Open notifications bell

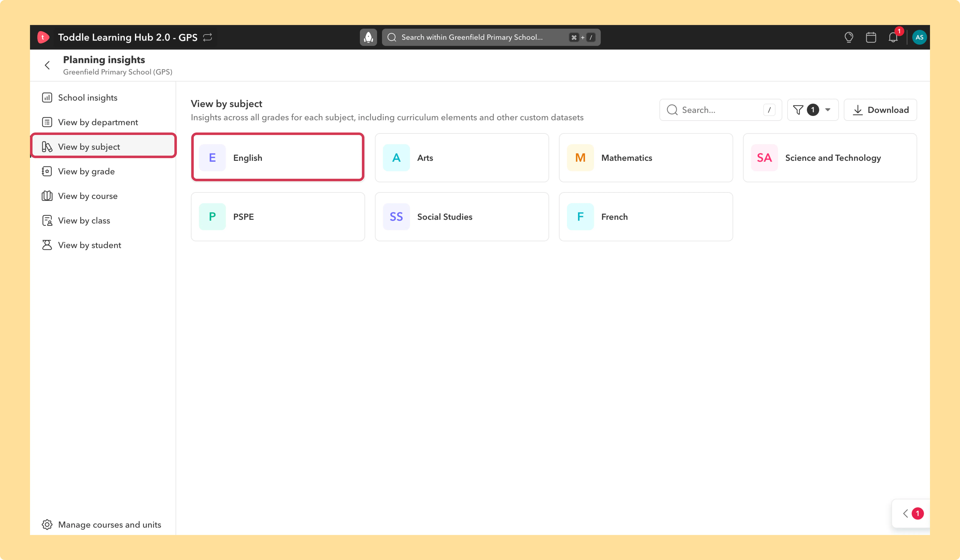pos(893,37)
